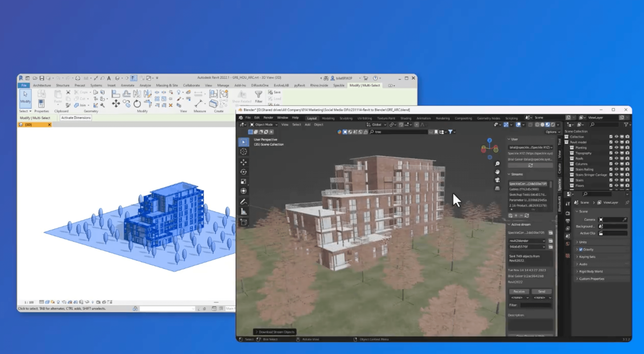Click the Speckle Send button
Image resolution: width=644 pixels, height=354 pixels.
[541, 292]
